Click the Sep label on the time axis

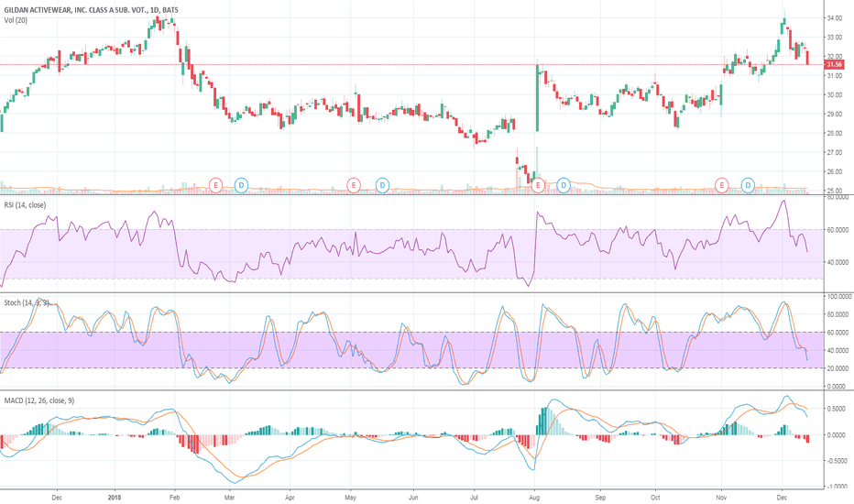pyautogui.click(x=600, y=498)
